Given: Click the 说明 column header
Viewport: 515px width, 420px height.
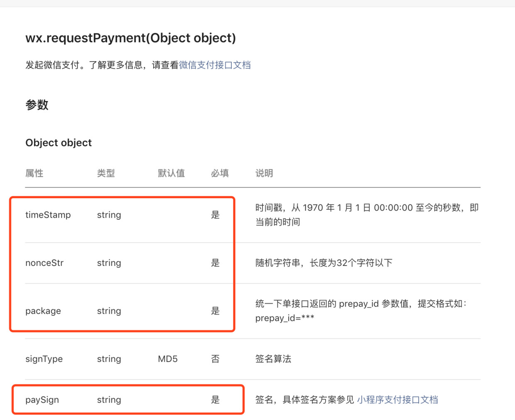Looking at the screenshot, I should 264,173.
